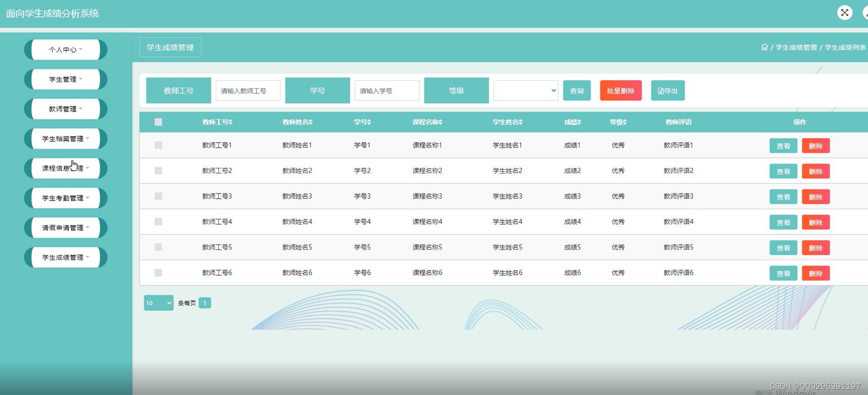This screenshot has width=868, height=395.
Task: Expand the 教师管理 sidebar menu
Action: coord(66,109)
